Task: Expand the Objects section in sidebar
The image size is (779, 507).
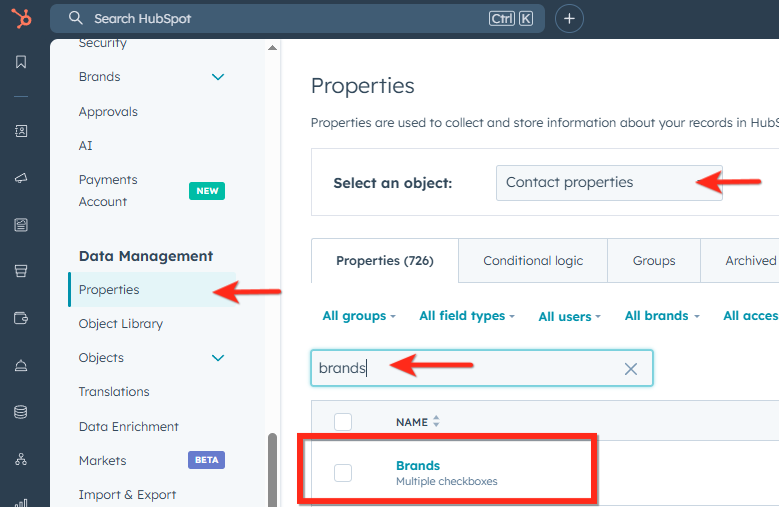Action: [218, 358]
